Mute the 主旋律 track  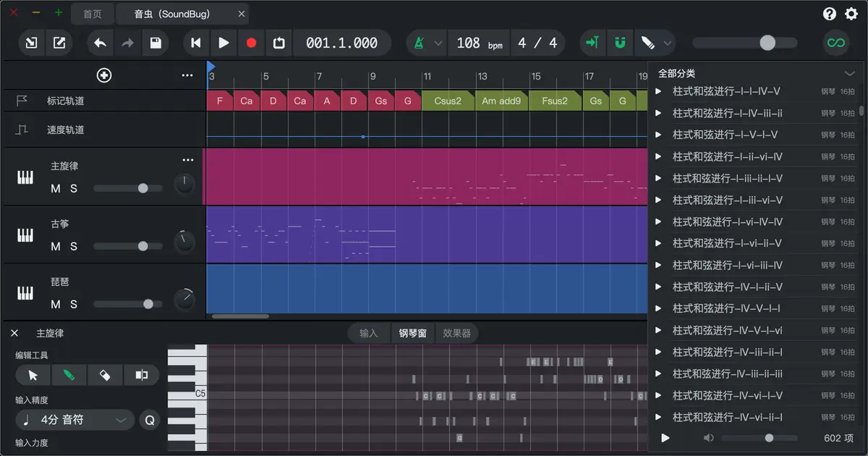(56, 188)
